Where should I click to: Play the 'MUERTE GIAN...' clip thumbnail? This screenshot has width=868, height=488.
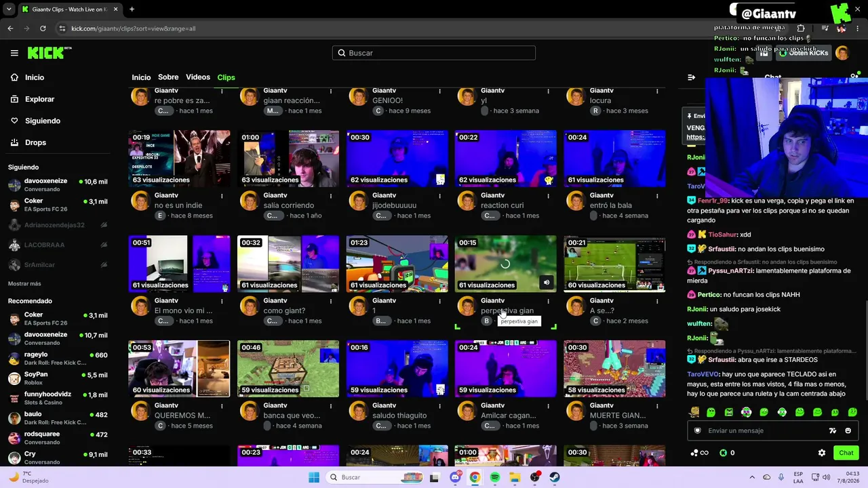614,369
